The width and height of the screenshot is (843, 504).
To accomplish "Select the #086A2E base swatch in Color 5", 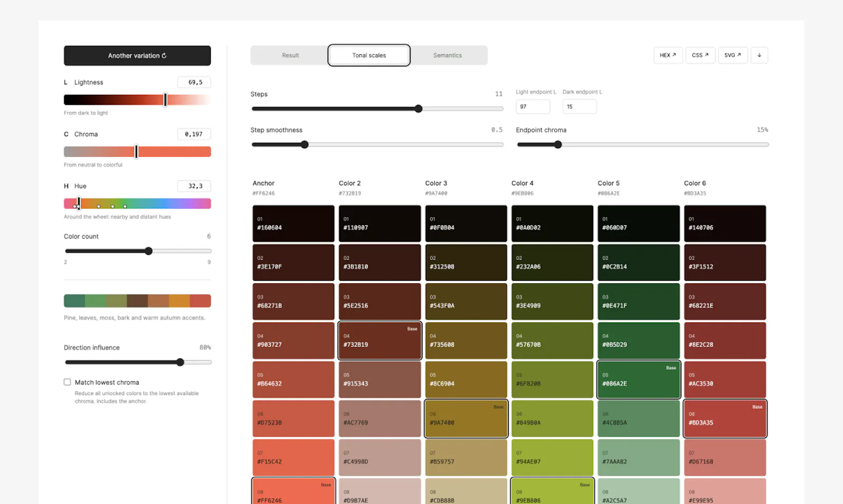I will coord(639,380).
